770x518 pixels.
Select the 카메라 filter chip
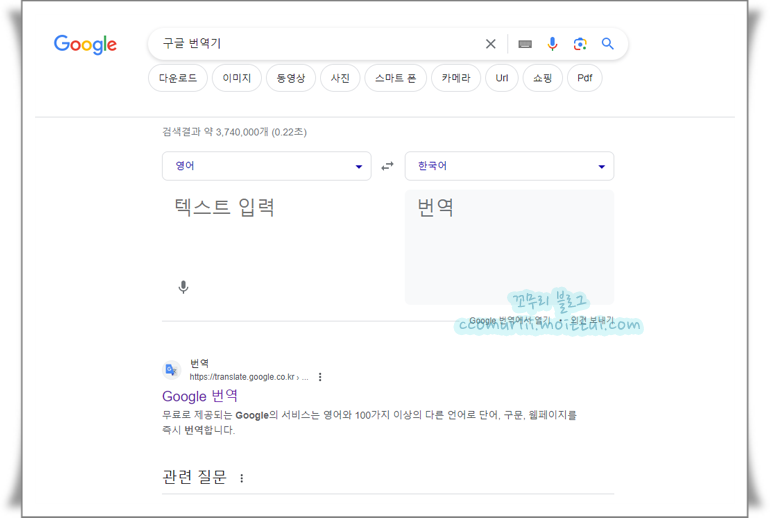456,78
